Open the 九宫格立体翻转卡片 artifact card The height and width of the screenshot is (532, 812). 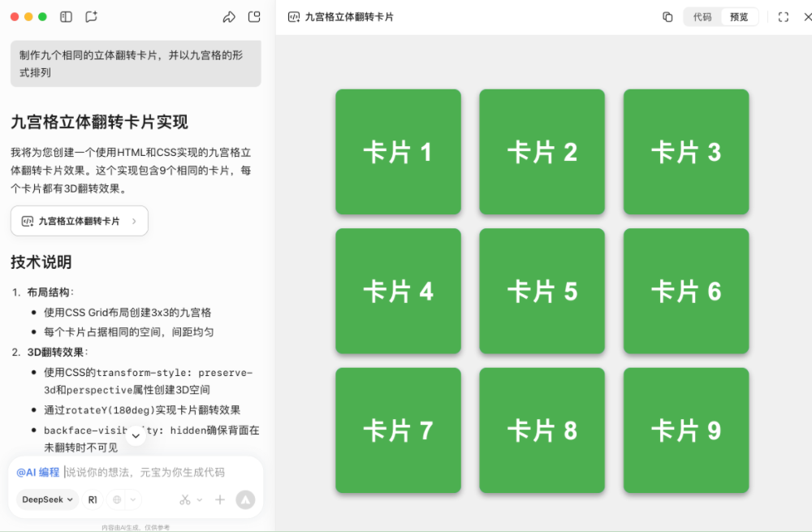point(79,221)
